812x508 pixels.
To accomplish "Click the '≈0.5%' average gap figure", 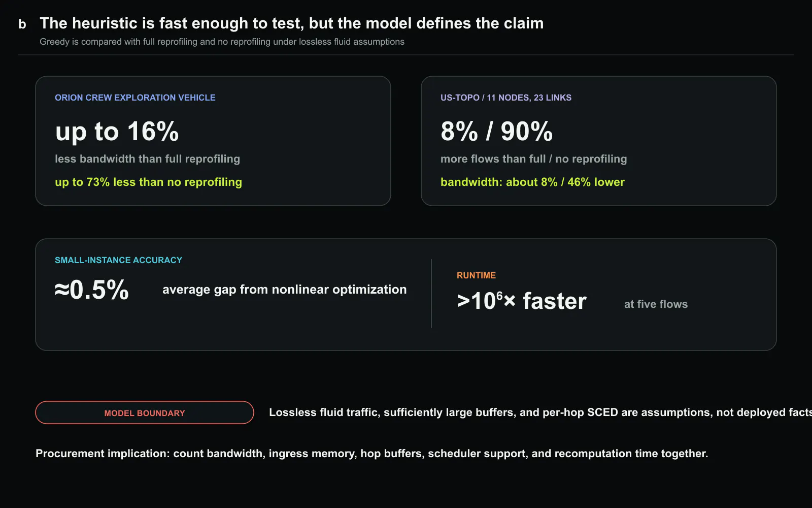I will click(91, 290).
